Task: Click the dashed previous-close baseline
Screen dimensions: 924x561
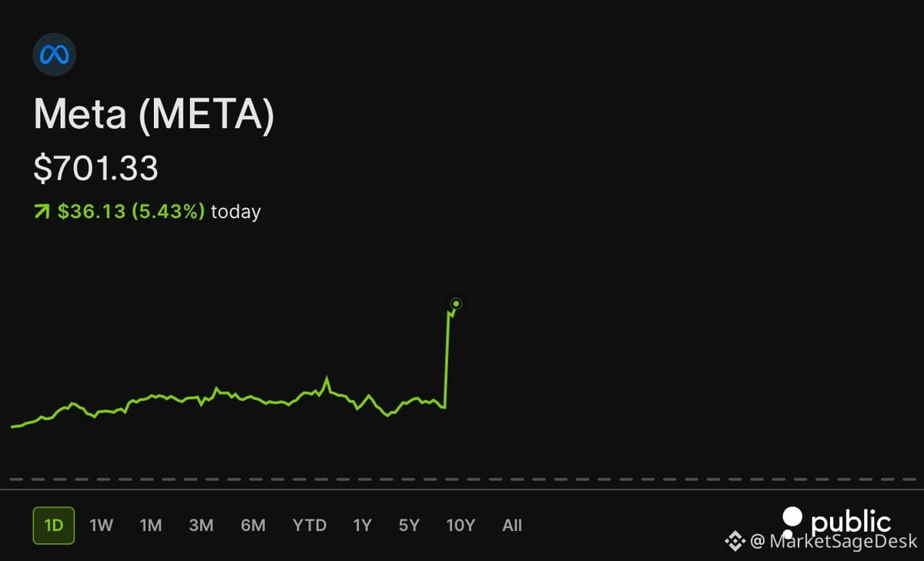Action: click(x=462, y=479)
